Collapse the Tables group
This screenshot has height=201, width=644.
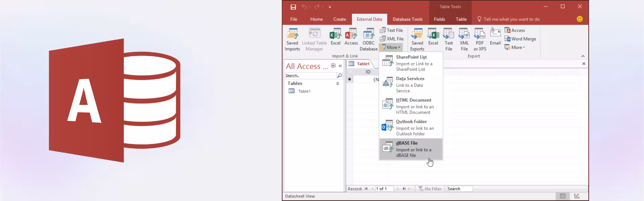click(x=338, y=83)
